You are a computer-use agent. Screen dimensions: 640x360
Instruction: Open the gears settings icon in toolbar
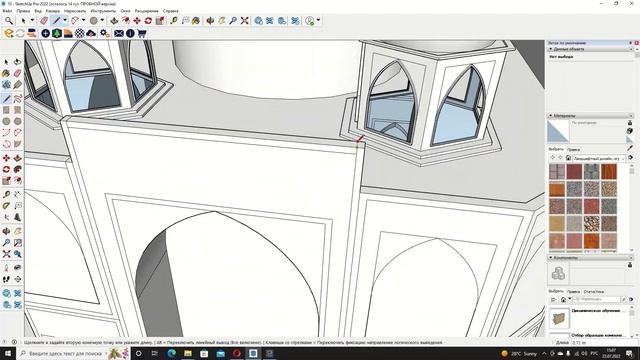[x=104, y=33]
